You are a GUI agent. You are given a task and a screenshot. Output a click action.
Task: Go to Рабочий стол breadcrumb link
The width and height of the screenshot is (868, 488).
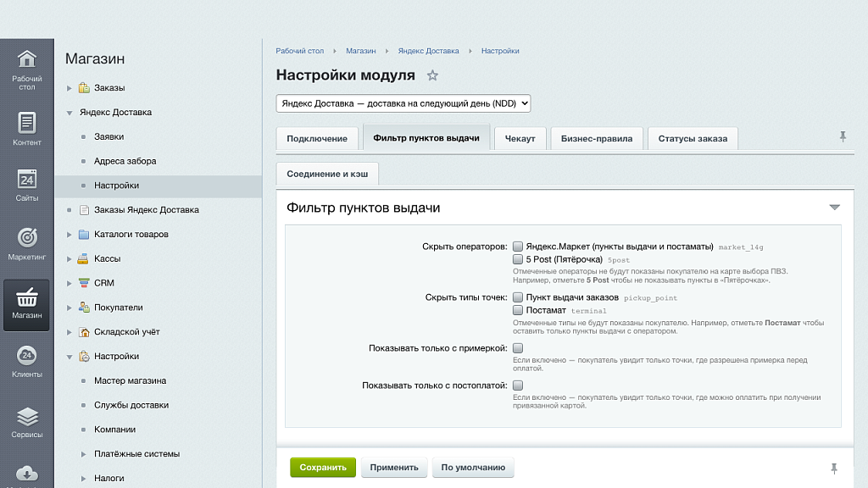(299, 51)
